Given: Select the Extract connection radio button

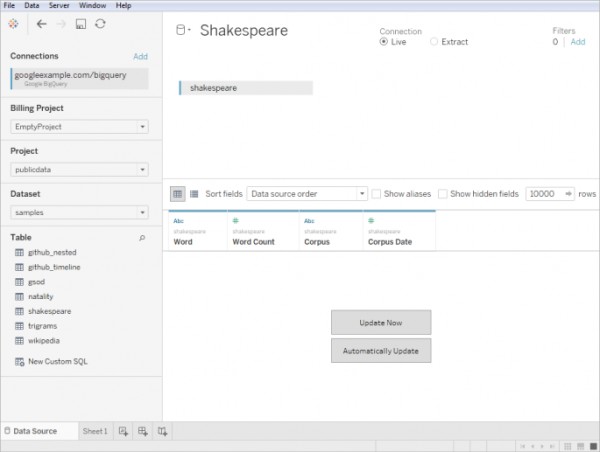Looking at the screenshot, I should coord(434,42).
